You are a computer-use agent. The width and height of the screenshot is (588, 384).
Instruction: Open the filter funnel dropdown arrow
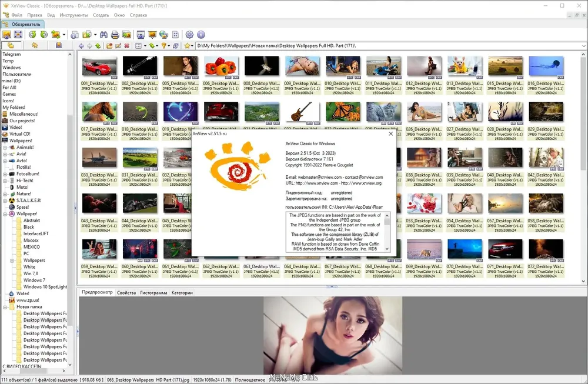168,46
